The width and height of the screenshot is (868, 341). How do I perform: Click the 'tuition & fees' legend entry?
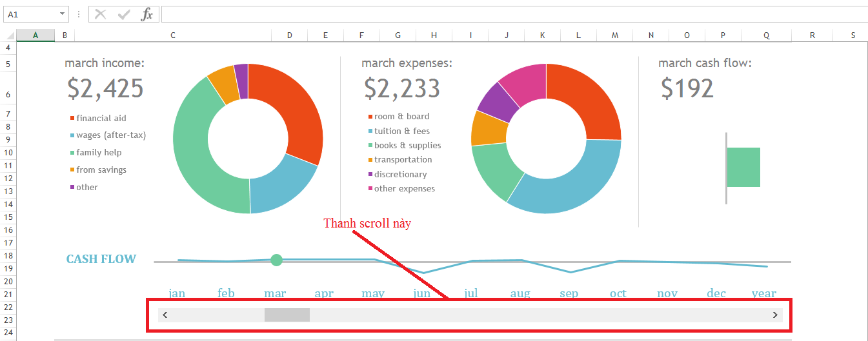[x=401, y=131]
